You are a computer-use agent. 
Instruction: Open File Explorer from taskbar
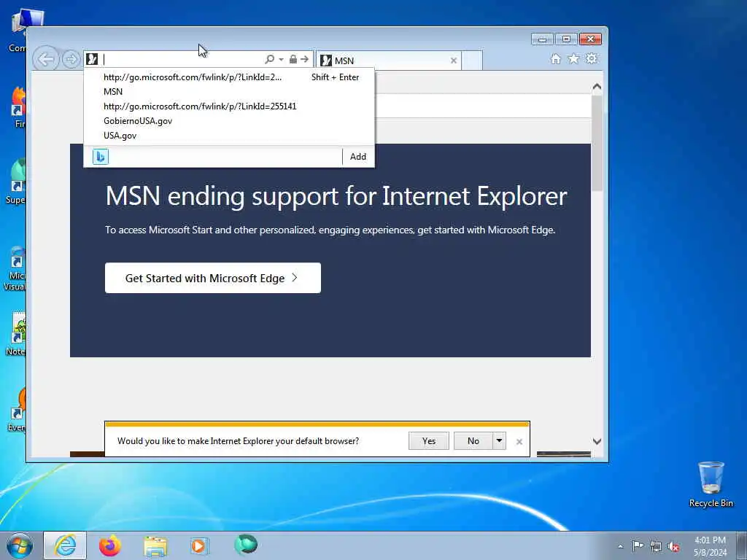pos(156,545)
